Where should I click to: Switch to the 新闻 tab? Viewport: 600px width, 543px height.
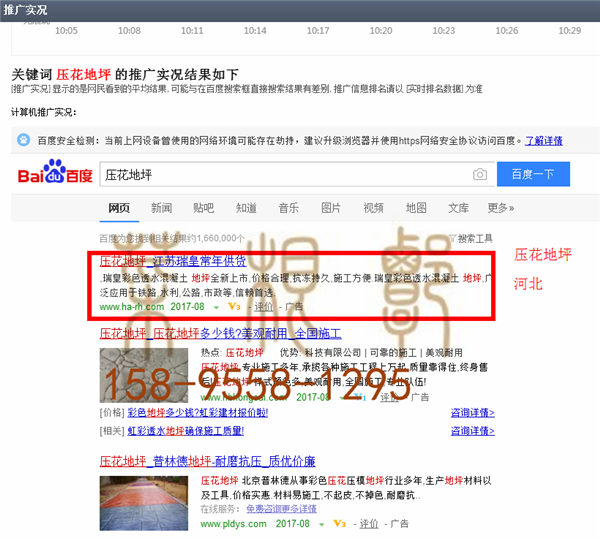click(161, 208)
